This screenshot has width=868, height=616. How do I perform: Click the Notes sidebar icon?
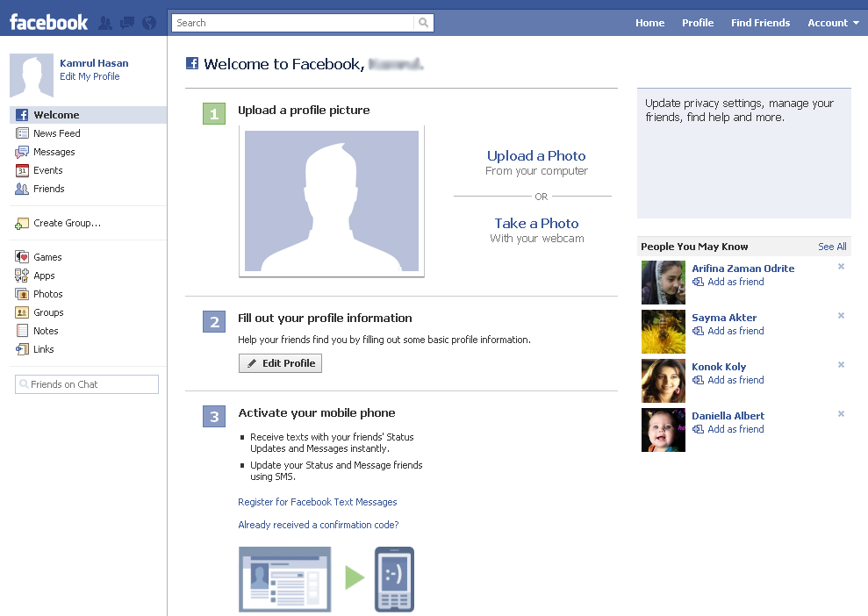tap(22, 331)
